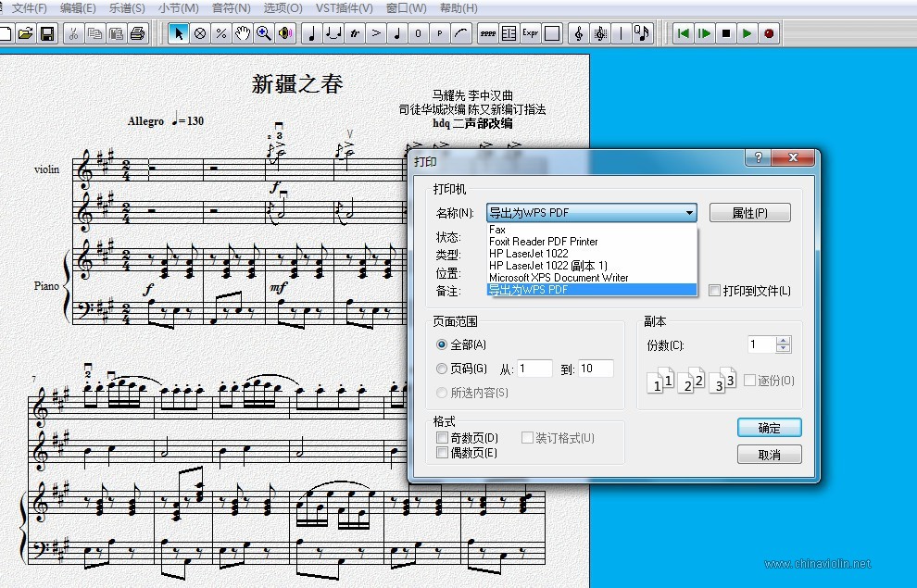Click the copies count up stepper arrow
This screenshot has height=588, width=917.
click(783, 340)
